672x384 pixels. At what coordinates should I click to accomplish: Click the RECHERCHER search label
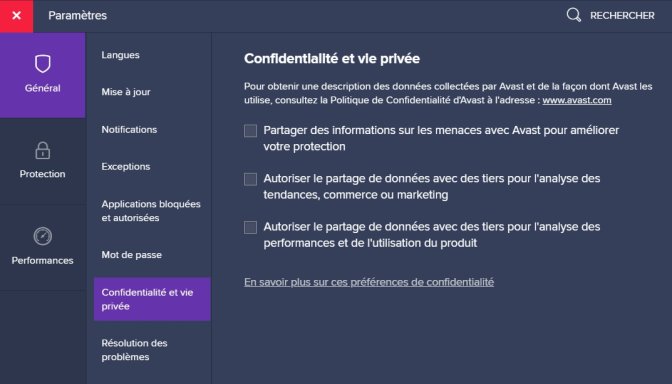622,15
